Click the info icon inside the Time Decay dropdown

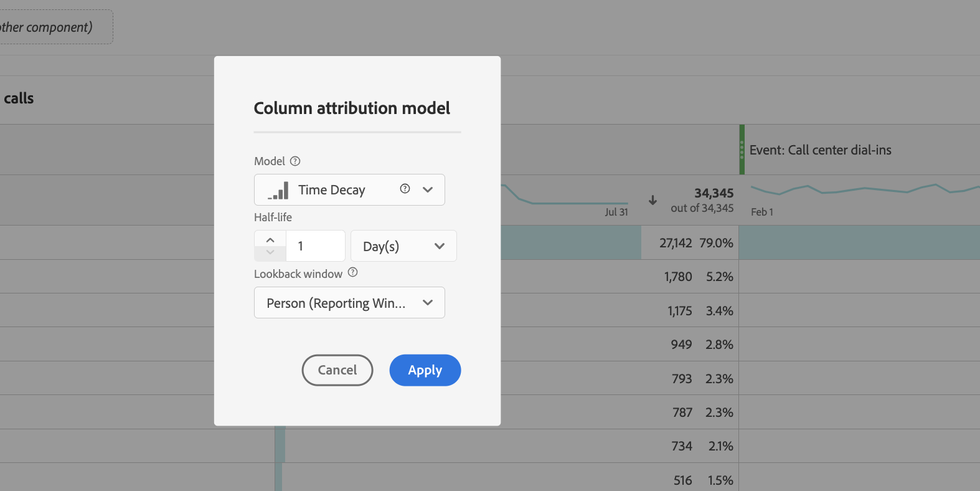405,189
